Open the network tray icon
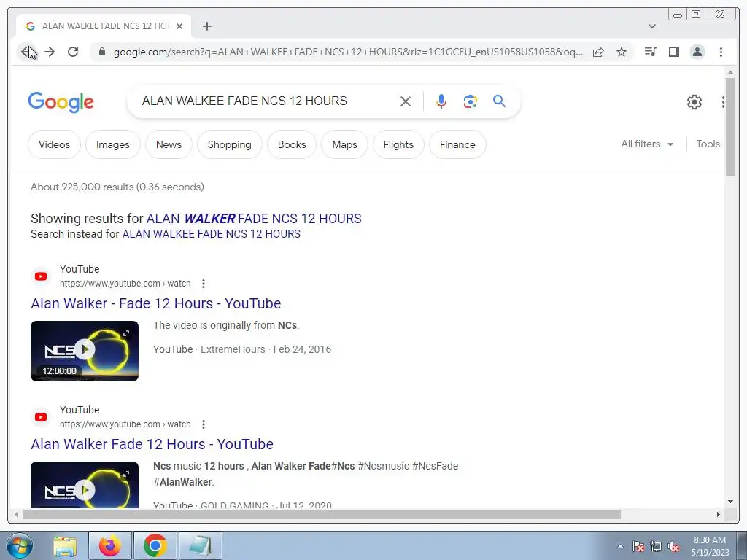 pyautogui.click(x=656, y=547)
